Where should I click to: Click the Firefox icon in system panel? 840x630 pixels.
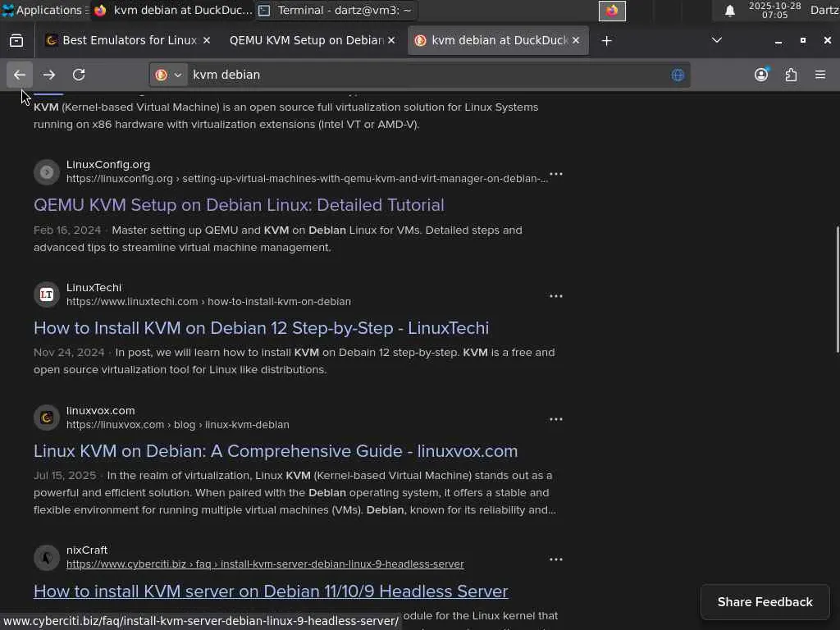pyautogui.click(x=612, y=11)
